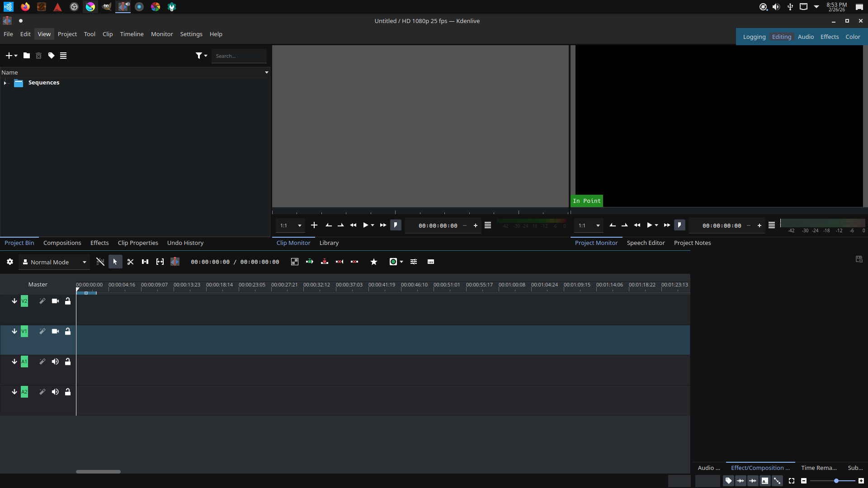Screen dimensions: 868x488
Task: Open Add Clip plus dropdown
Action: click(x=12, y=56)
